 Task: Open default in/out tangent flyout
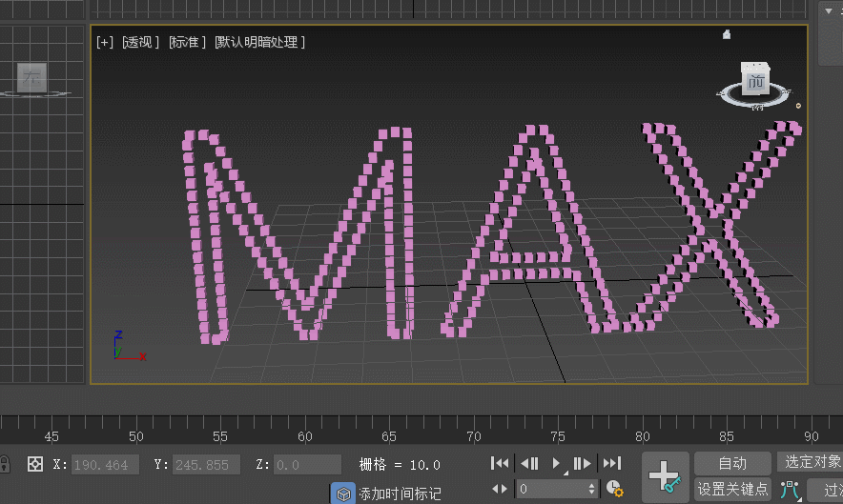point(791,490)
